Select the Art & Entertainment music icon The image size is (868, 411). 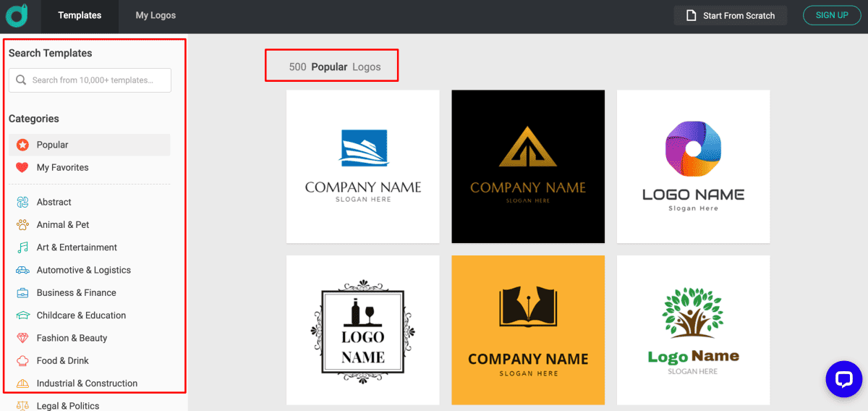tap(22, 247)
